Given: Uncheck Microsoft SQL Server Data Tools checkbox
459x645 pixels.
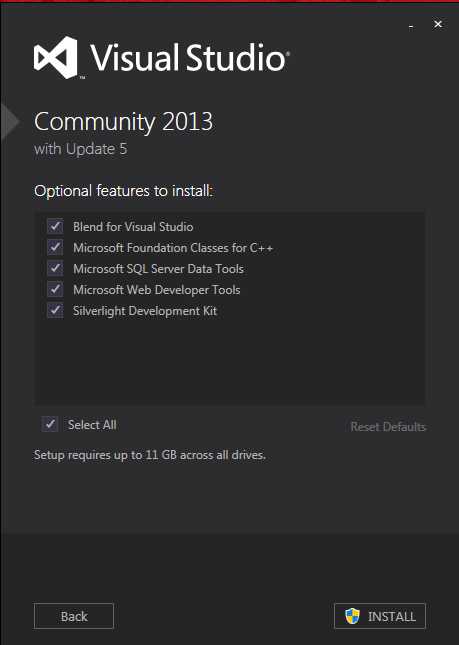Looking at the screenshot, I should click(x=55, y=268).
